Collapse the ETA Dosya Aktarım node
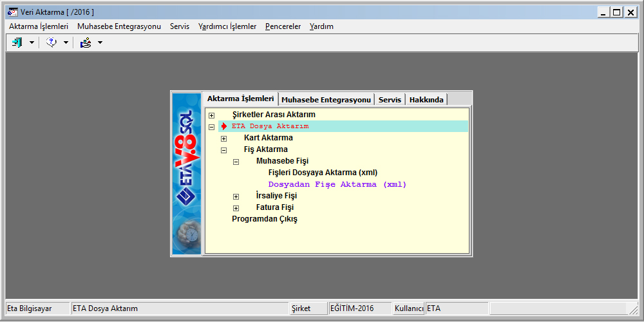This screenshot has width=644, height=322. point(211,127)
